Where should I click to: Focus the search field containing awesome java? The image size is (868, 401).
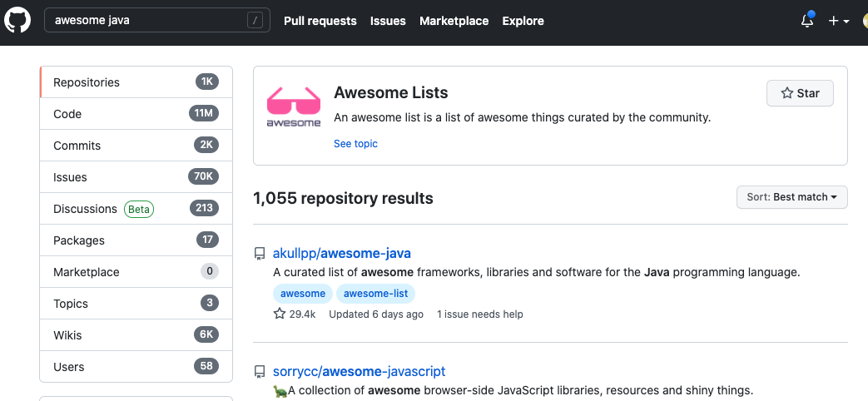coord(157,21)
